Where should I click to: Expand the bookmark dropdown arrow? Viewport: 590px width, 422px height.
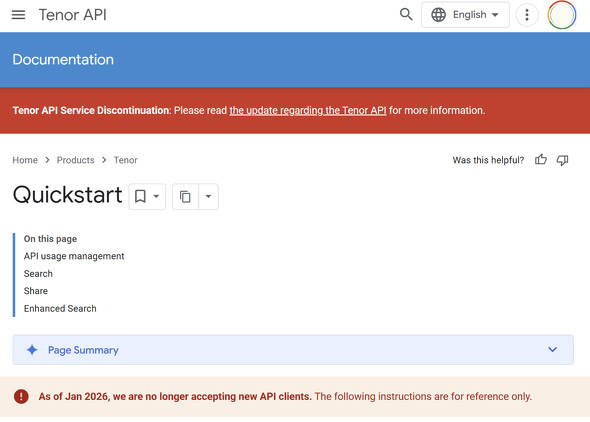(156, 196)
